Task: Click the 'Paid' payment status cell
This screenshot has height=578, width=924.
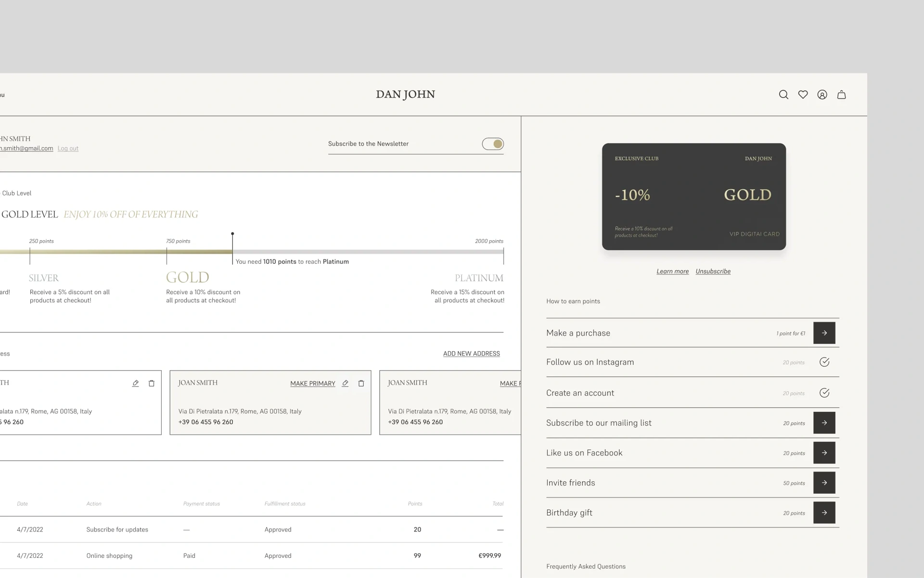Action: 189,555
